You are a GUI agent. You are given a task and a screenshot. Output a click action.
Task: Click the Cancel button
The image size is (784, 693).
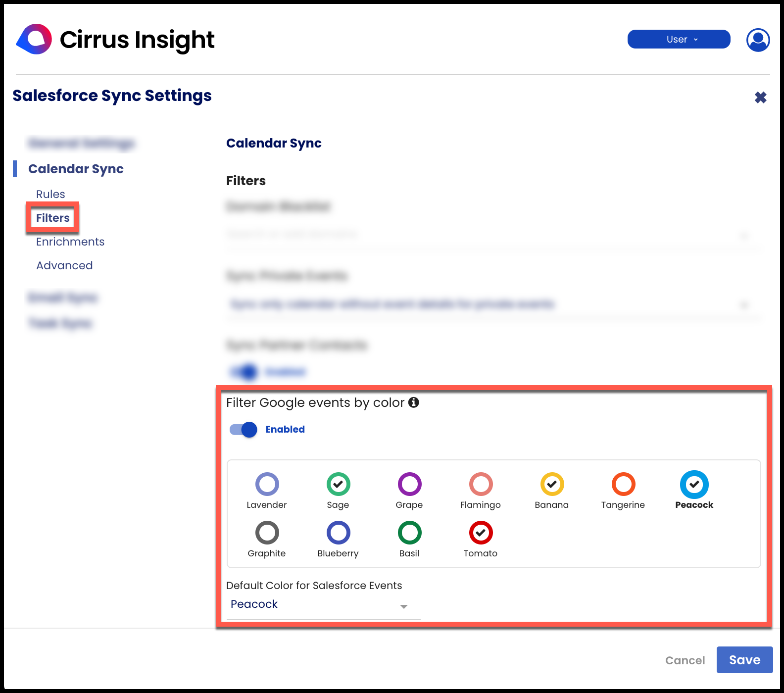point(685,660)
